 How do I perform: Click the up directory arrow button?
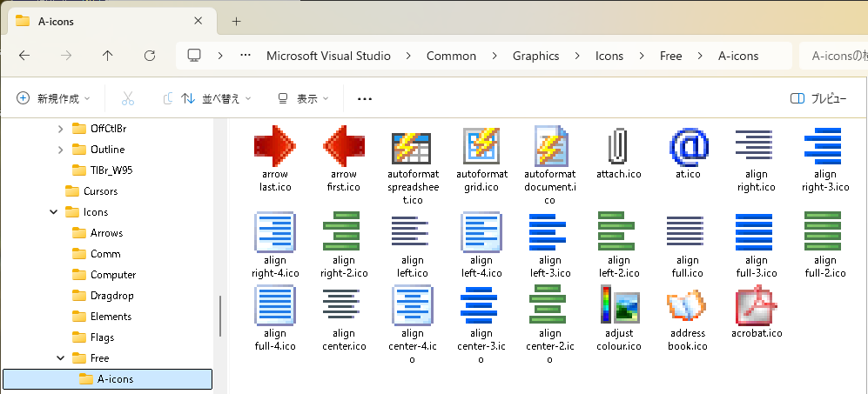pyautogui.click(x=108, y=56)
